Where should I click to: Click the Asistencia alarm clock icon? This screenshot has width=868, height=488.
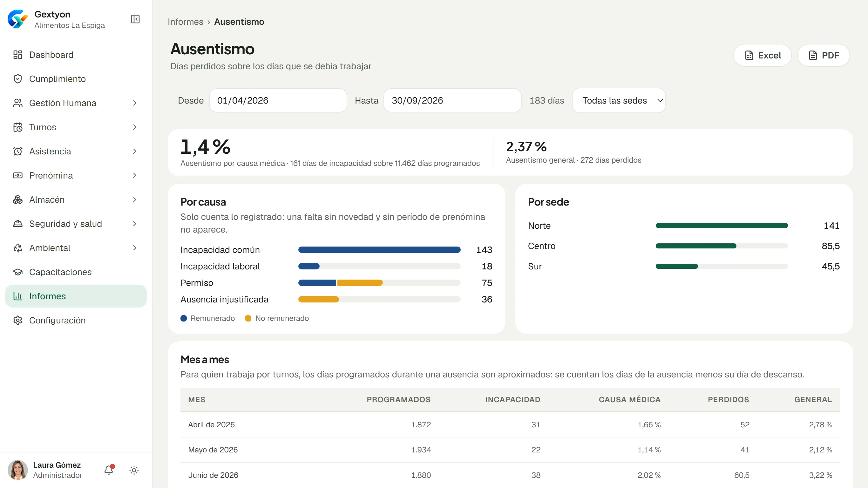[x=17, y=151]
